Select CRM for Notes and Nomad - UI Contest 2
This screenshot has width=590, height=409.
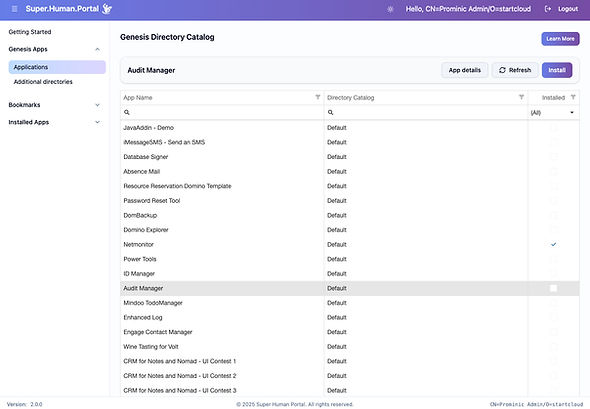(350, 376)
